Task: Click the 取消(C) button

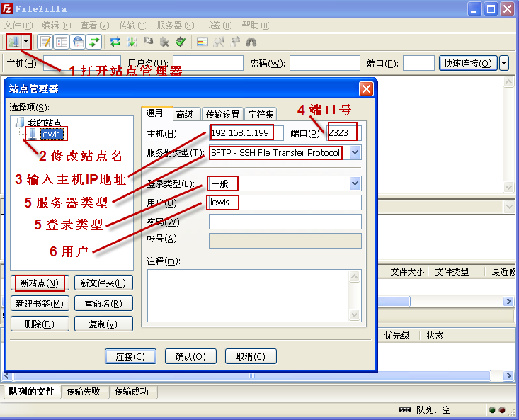Action: coord(251,356)
